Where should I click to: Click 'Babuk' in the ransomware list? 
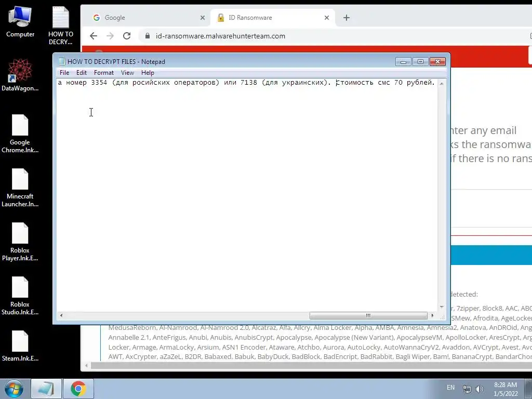[x=244, y=356]
